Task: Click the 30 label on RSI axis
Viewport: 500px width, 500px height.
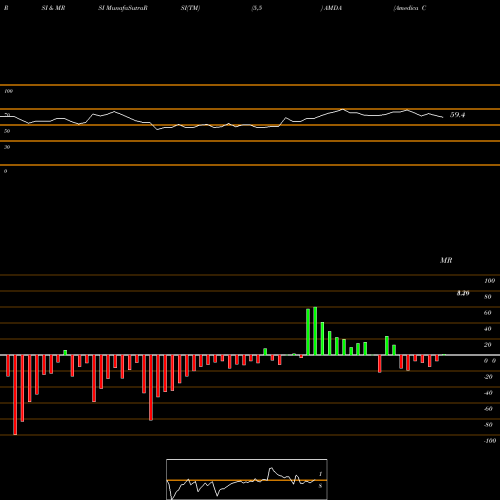Action: pos(7,147)
